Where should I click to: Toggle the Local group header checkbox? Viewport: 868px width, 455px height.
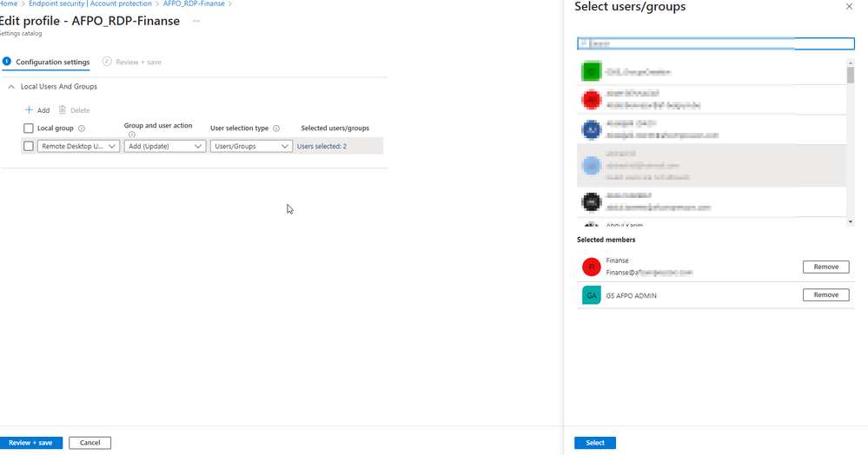[28, 129]
